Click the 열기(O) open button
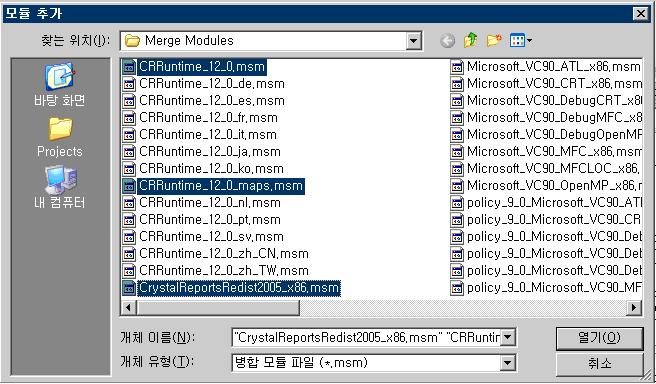 pos(599,338)
